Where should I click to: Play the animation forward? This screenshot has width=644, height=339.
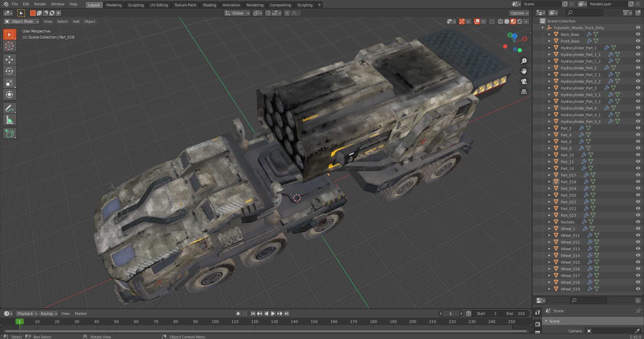(273, 314)
